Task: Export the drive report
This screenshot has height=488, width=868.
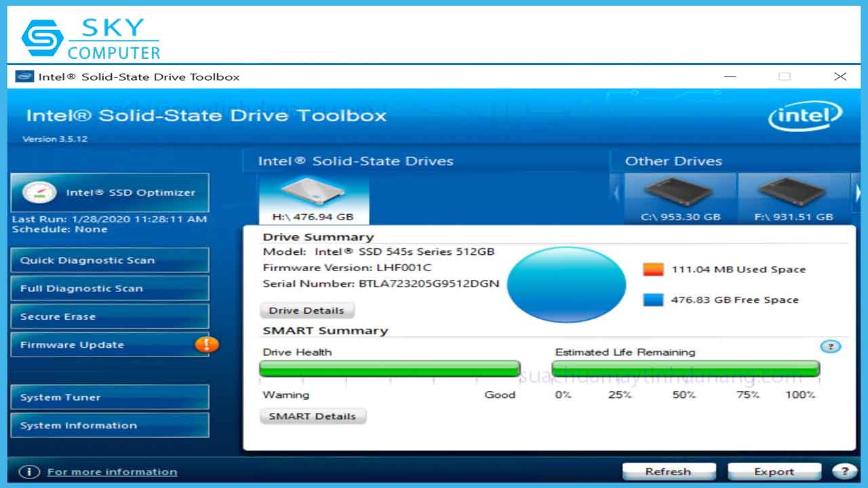Action: coord(774,472)
